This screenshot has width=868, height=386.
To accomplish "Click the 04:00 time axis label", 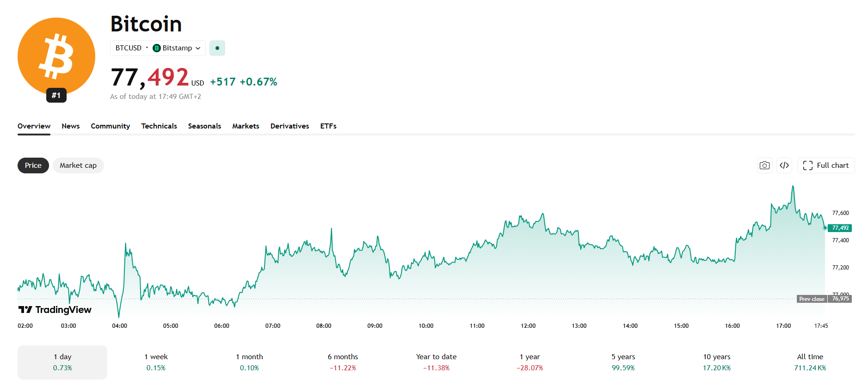I will click(x=120, y=326).
